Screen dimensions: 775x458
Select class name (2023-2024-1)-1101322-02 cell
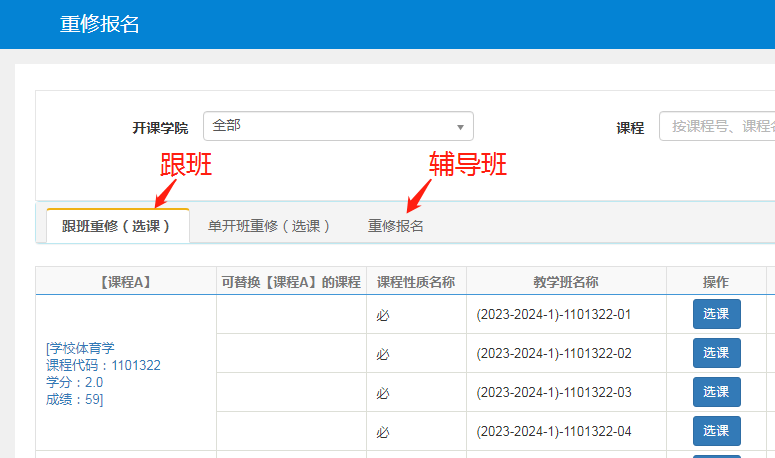click(x=553, y=353)
